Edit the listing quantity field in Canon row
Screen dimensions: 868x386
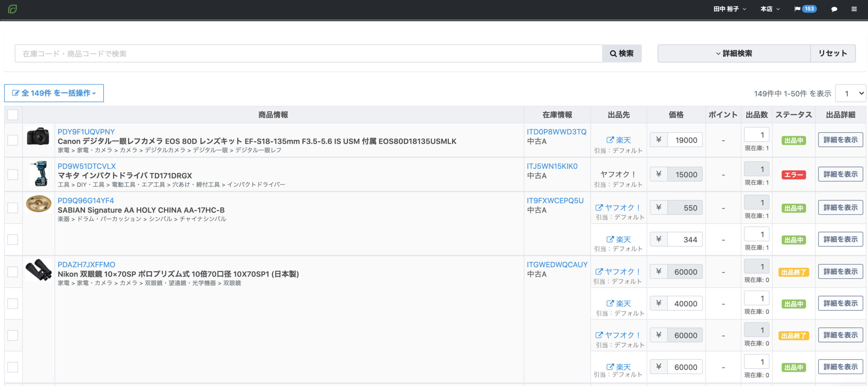pyautogui.click(x=756, y=135)
